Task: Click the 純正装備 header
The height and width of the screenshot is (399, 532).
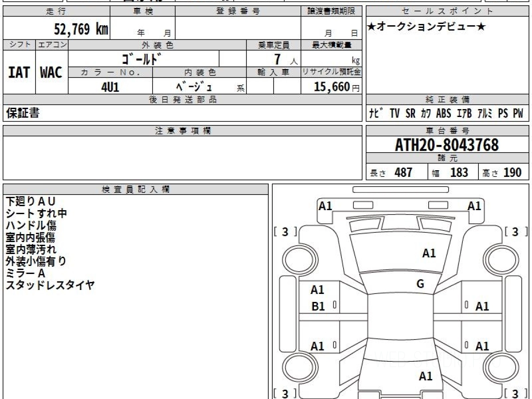Action: pos(448,100)
